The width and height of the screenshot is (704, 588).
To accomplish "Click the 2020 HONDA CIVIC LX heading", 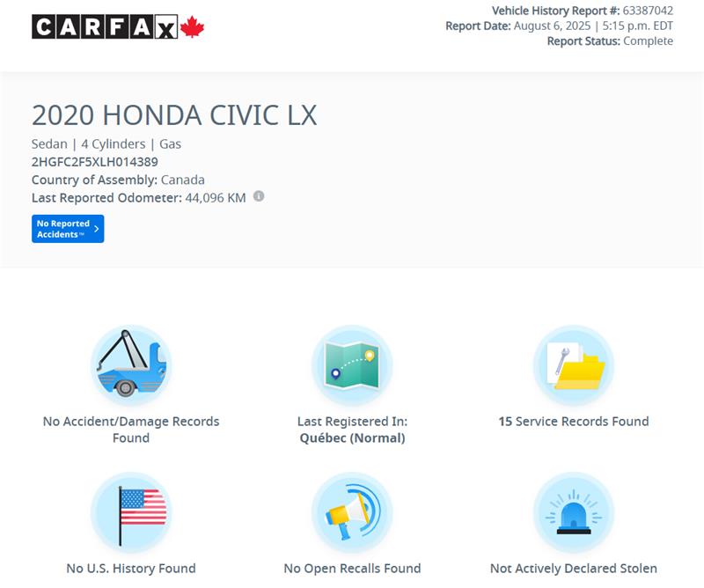I will click(174, 115).
